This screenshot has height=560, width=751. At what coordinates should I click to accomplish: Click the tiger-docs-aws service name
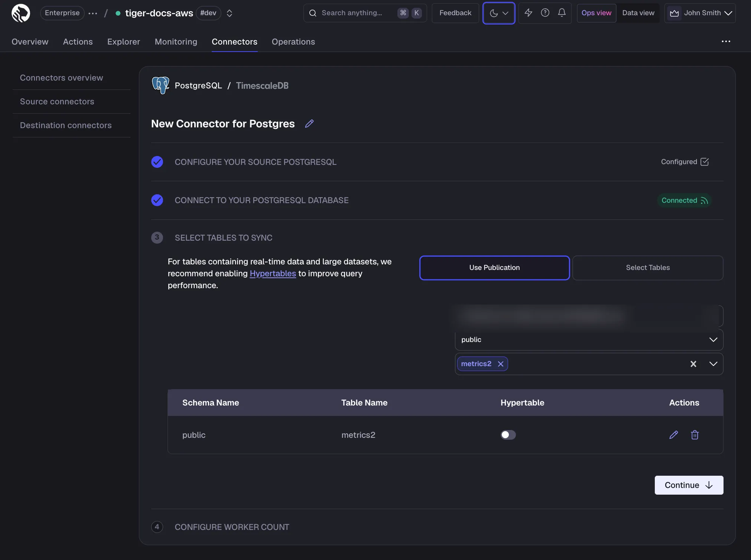tap(159, 13)
